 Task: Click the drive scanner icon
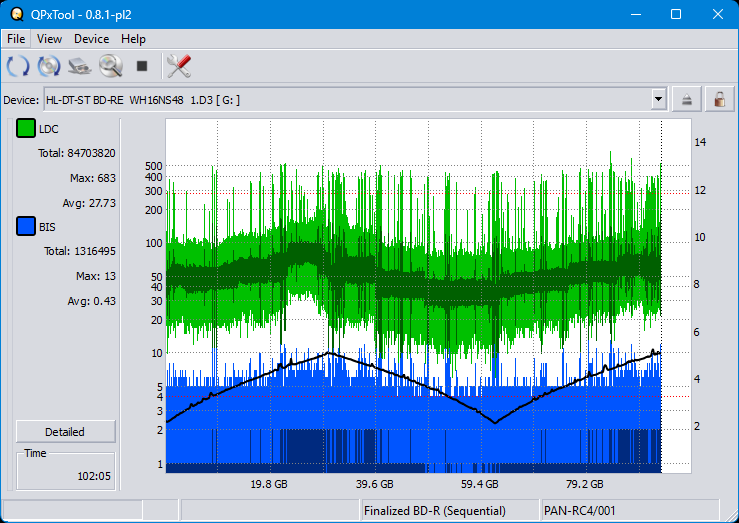80,66
